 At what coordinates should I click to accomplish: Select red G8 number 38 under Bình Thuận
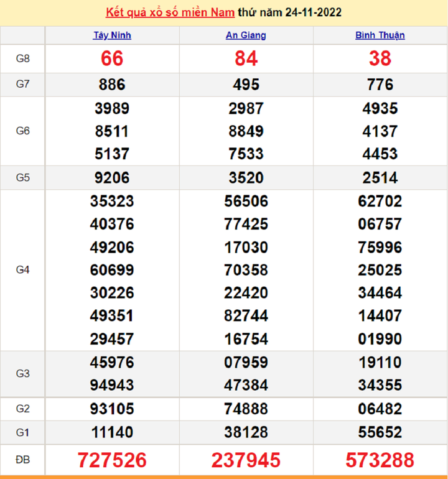coord(380,58)
